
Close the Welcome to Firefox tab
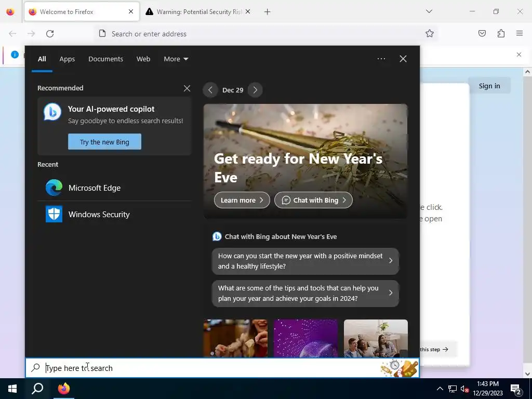(x=131, y=11)
